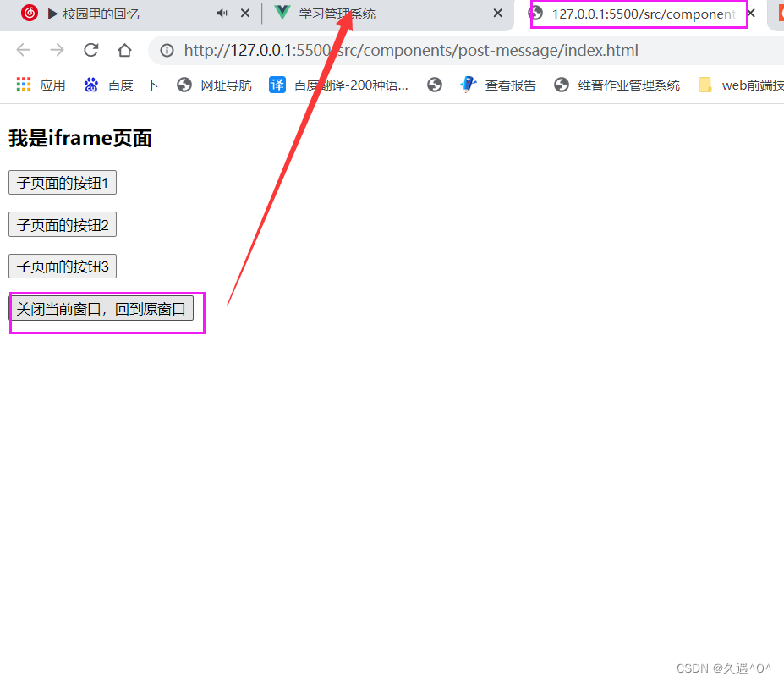Click inside the browser address bar
Screen dimensions: 784x682
381,50
